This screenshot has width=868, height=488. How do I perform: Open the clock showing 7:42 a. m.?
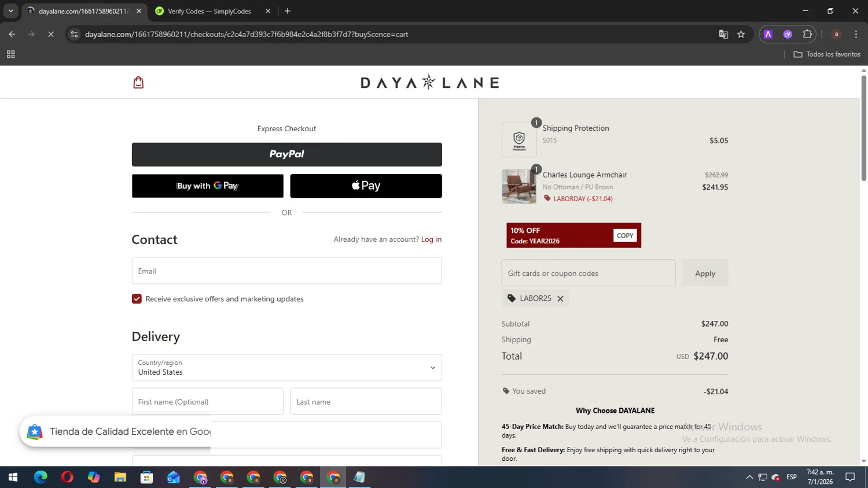(x=820, y=478)
